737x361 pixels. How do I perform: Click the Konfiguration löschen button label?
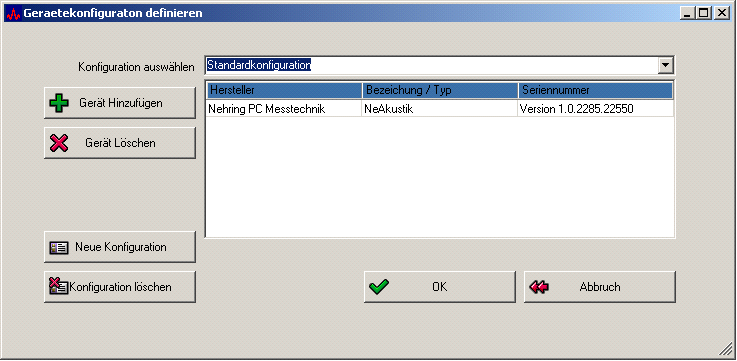point(120,287)
